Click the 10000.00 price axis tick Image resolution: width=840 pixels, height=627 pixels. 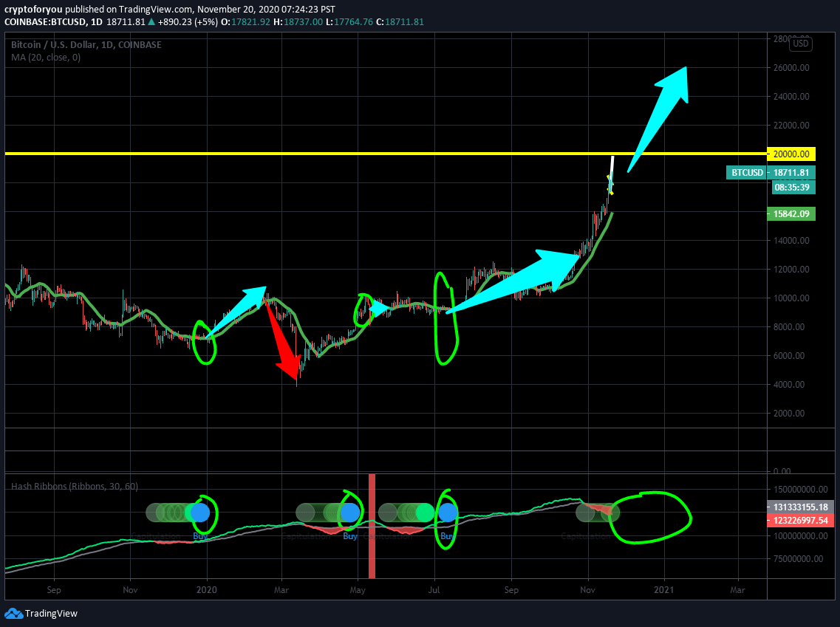pyautogui.click(x=791, y=298)
